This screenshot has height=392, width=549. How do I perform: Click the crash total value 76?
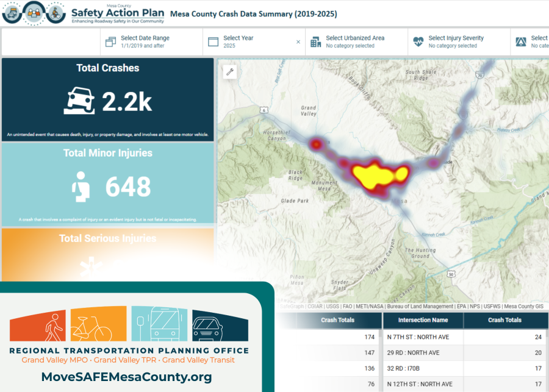[x=371, y=384]
